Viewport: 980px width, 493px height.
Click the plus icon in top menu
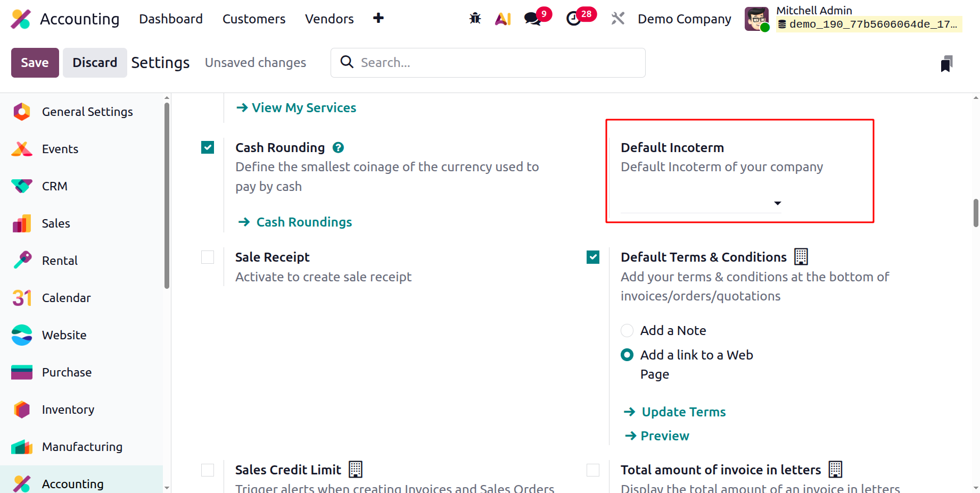[378, 18]
